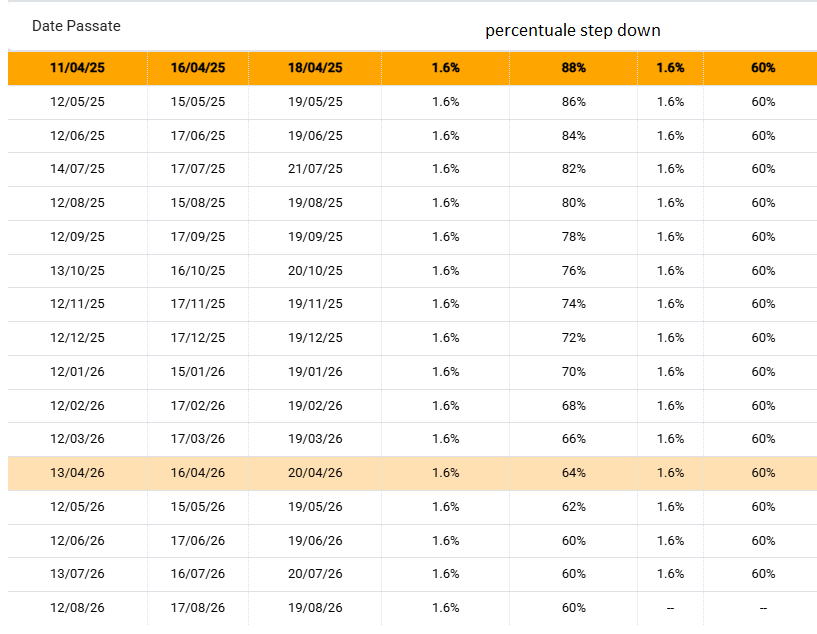Select the 19/08/26 date in last row
Image resolution: width=817 pixels, height=634 pixels.
tap(315, 607)
